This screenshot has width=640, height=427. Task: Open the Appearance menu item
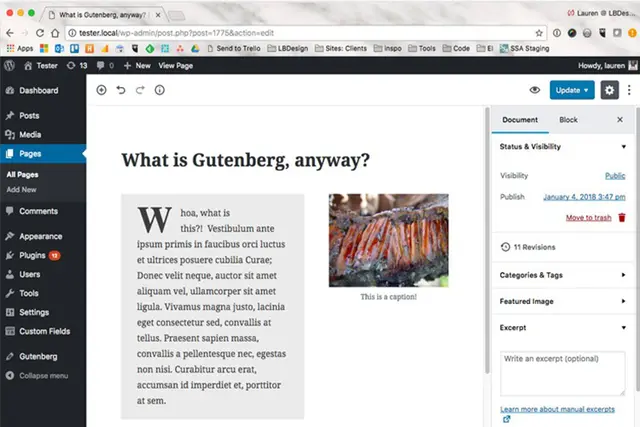pyautogui.click(x=43, y=236)
